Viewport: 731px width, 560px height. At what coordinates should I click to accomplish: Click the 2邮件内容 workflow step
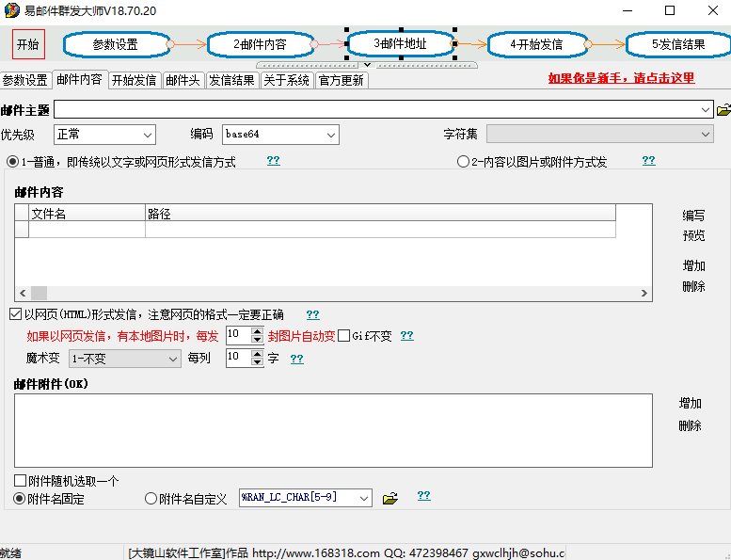261,44
